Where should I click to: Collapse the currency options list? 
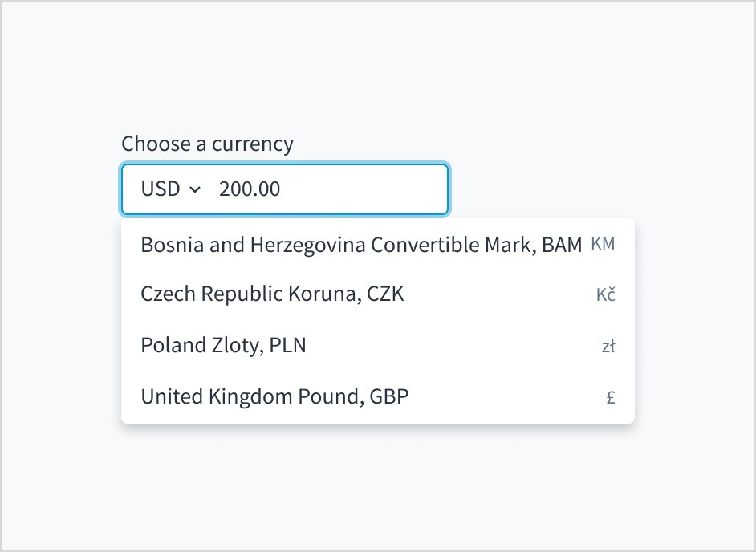[195, 189]
